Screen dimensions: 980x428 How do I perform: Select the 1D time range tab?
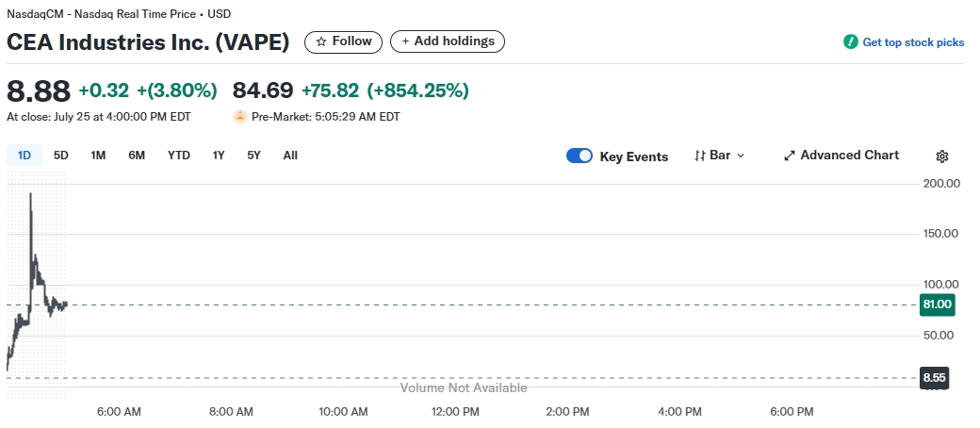pyautogui.click(x=24, y=156)
